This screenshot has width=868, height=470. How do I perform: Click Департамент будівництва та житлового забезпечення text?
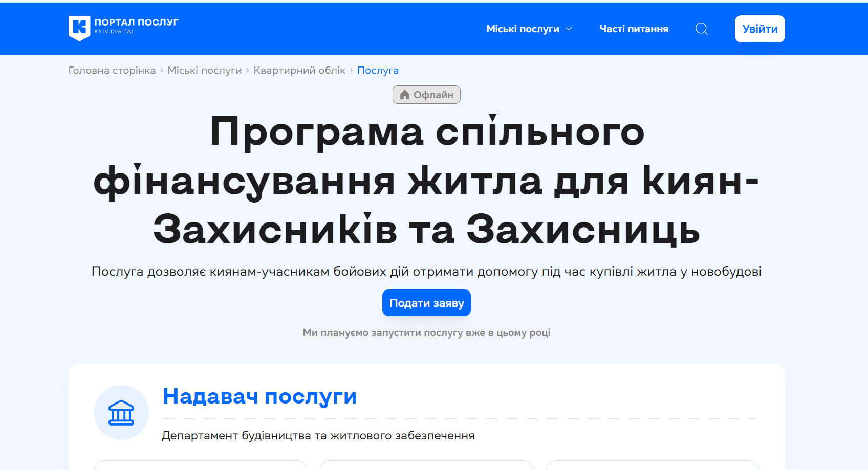(318, 436)
